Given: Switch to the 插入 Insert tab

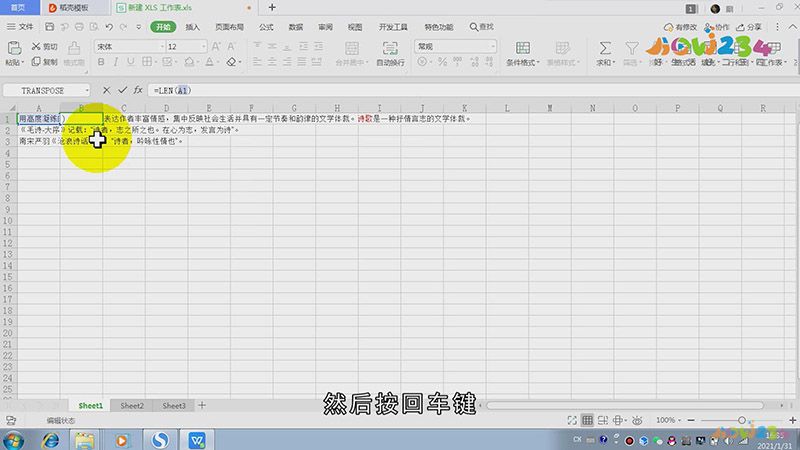Looking at the screenshot, I should click(192, 27).
